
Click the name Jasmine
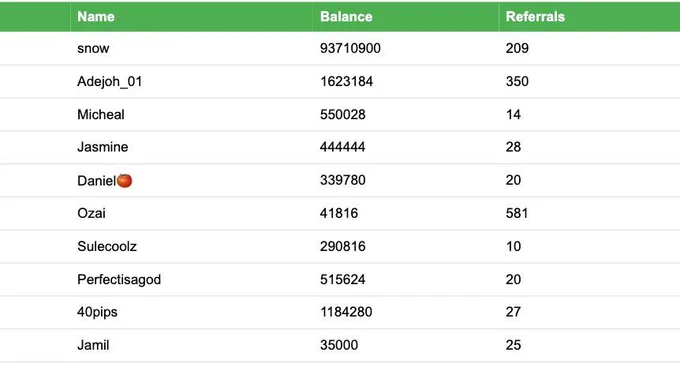point(103,147)
